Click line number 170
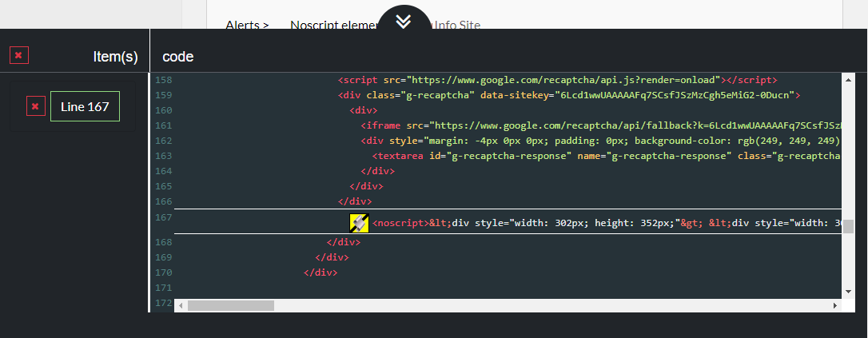The height and width of the screenshot is (338, 868). pos(163,272)
